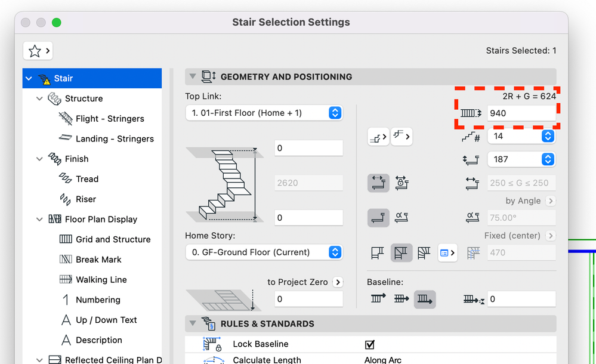Select the Walking Line tree item
Image resolution: width=596 pixels, height=364 pixels.
click(x=101, y=279)
